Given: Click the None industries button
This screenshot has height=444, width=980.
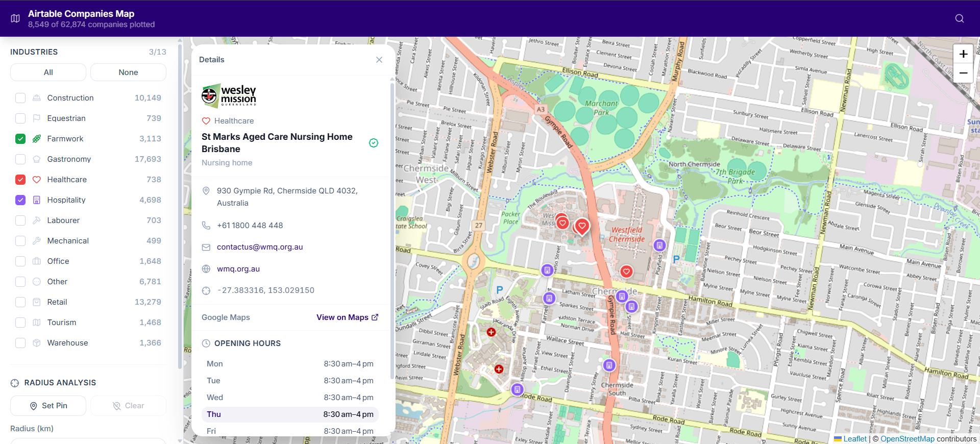Looking at the screenshot, I should (x=128, y=72).
